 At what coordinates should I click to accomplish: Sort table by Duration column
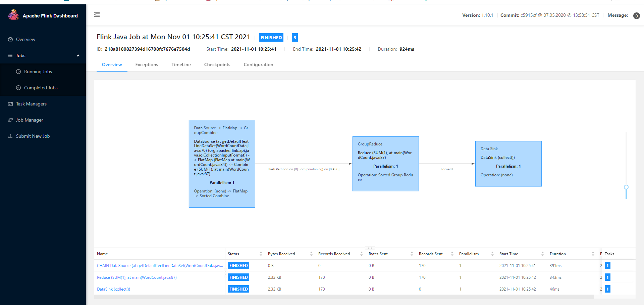point(593,254)
